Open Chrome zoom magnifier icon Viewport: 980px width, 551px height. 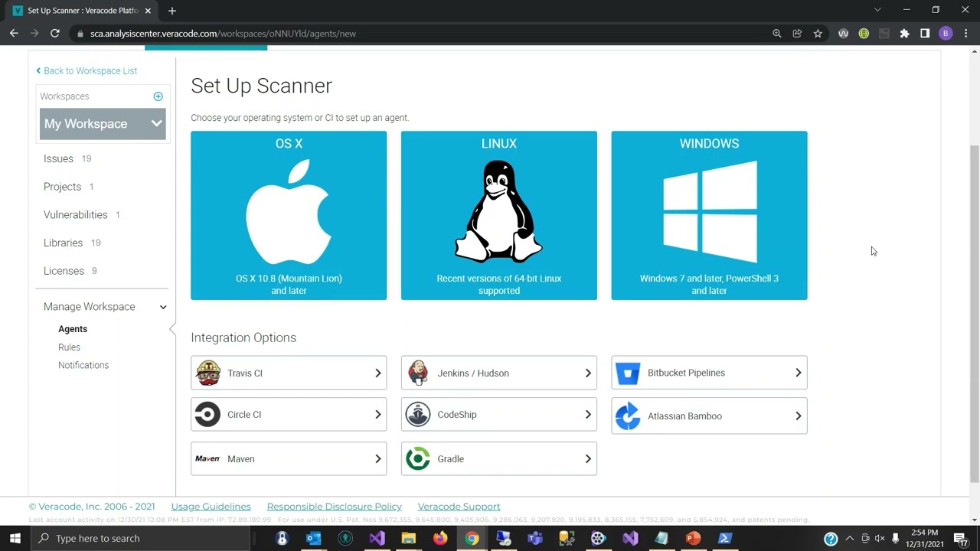[777, 34]
